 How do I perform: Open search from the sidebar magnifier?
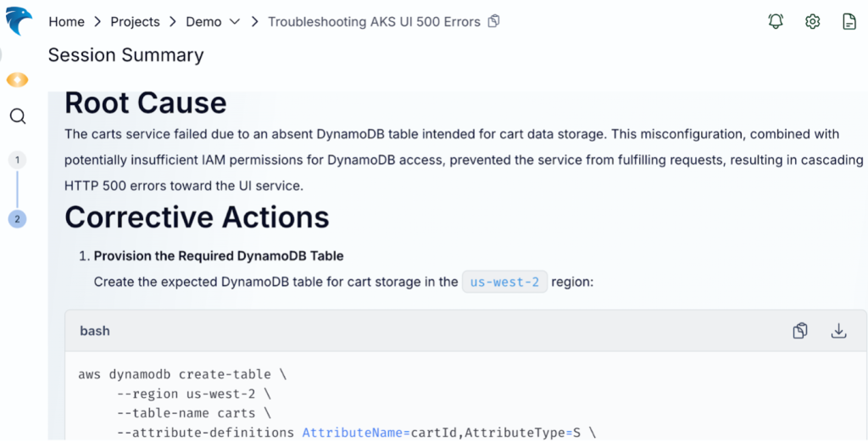pyautogui.click(x=18, y=116)
